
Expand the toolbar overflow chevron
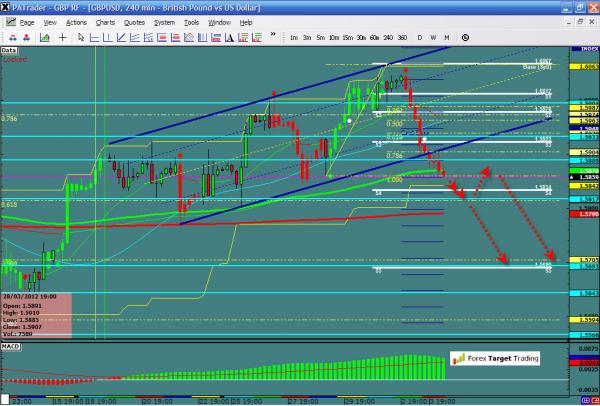(274, 37)
